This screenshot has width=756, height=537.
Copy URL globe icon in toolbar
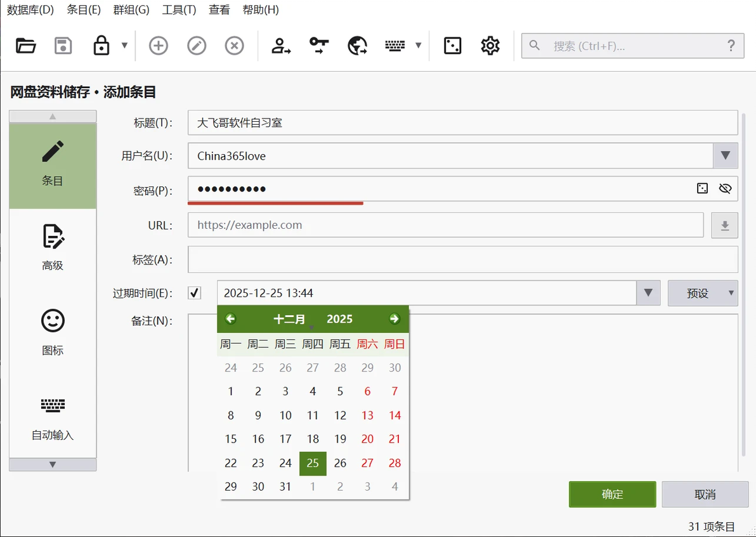click(x=357, y=46)
